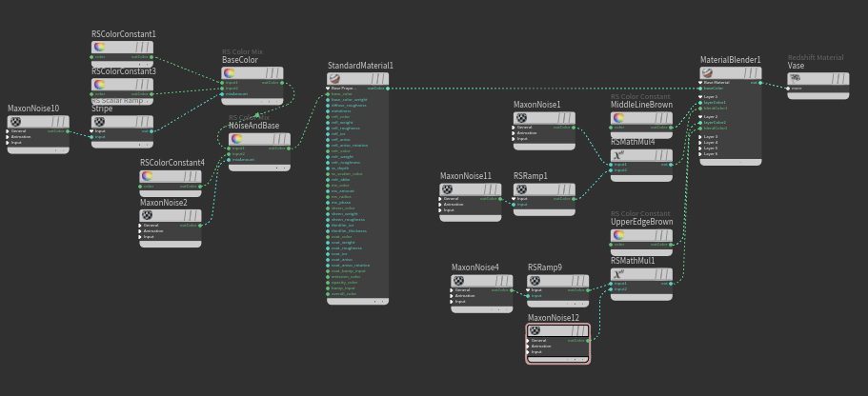This screenshot has width=868, height=396.
Task: Click the color wheel icon on RSColorConstant1
Action: [100, 47]
